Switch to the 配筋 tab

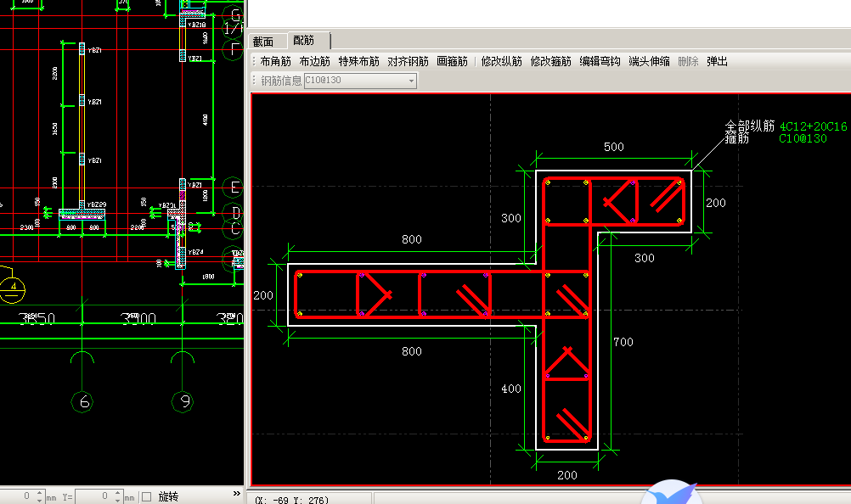pos(303,40)
